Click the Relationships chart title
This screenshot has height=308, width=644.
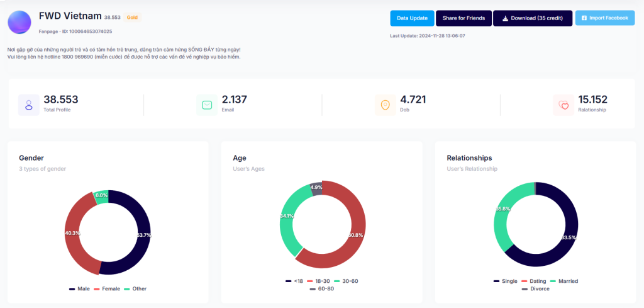tap(469, 158)
